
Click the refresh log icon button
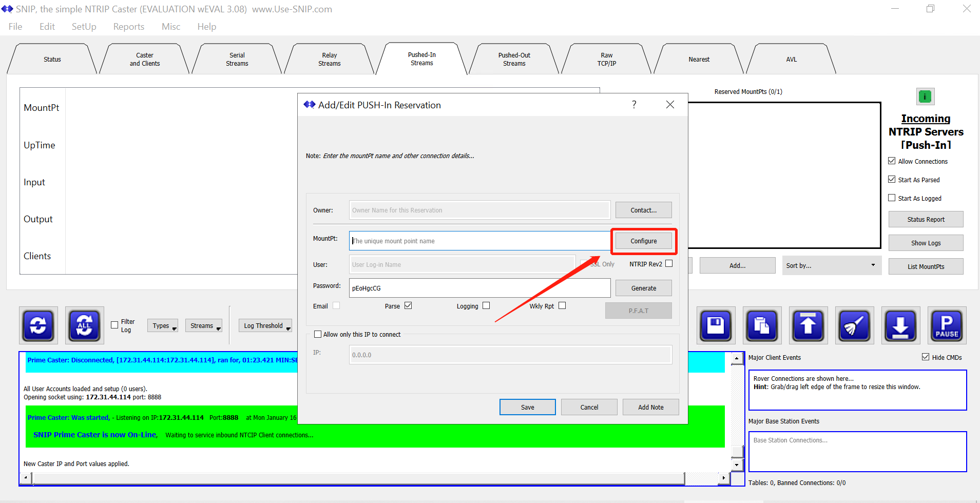tap(39, 325)
